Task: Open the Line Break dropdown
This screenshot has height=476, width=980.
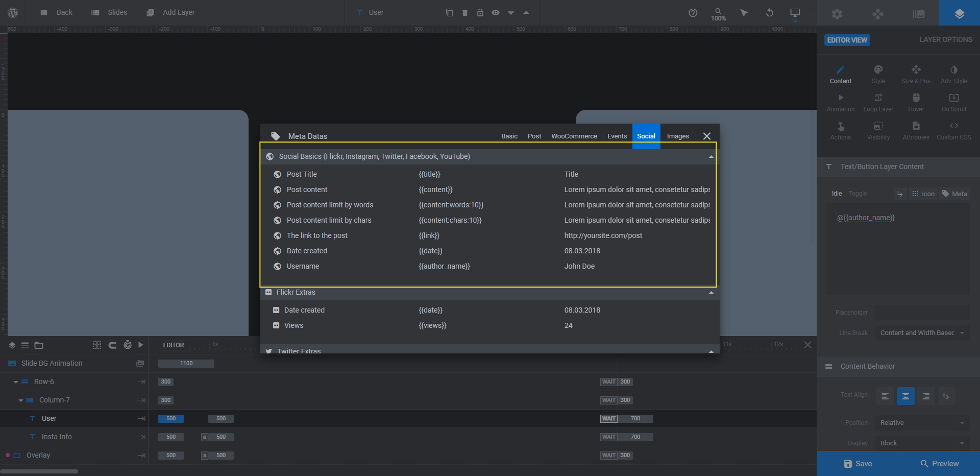Action: (x=922, y=333)
